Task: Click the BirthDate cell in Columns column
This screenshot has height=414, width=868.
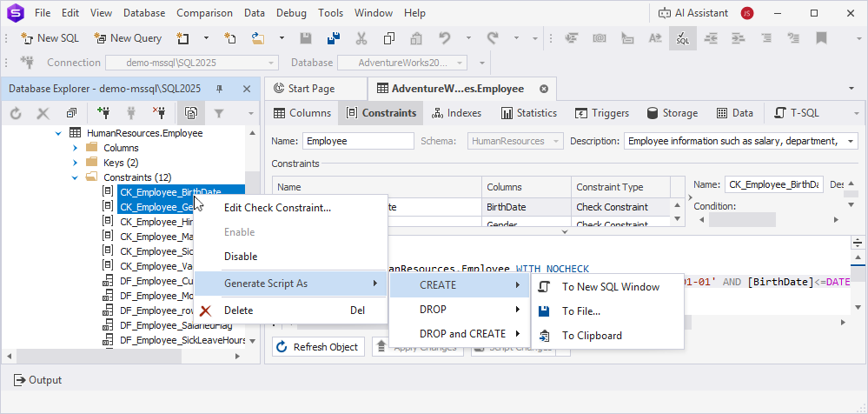Action: (x=526, y=207)
